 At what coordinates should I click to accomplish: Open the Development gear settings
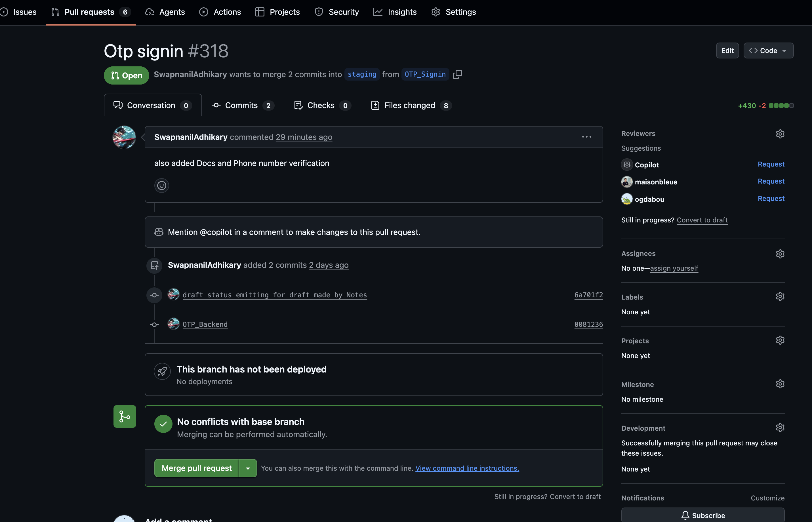point(780,428)
